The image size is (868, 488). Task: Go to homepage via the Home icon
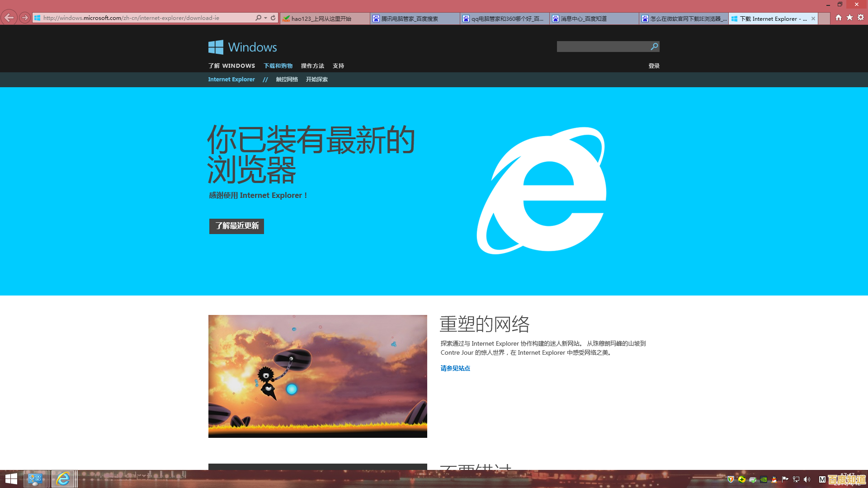click(838, 18)
